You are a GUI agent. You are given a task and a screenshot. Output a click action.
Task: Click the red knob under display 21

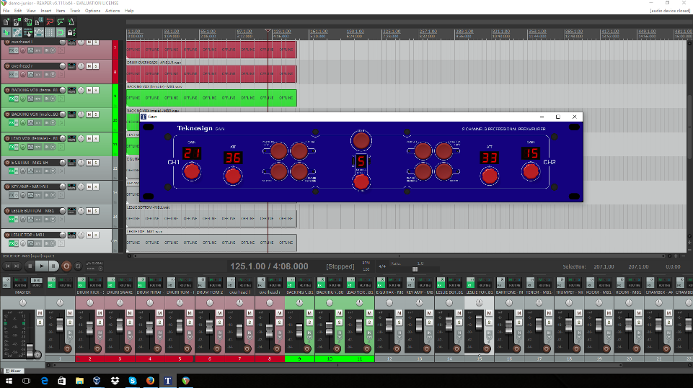pos(191,172)
